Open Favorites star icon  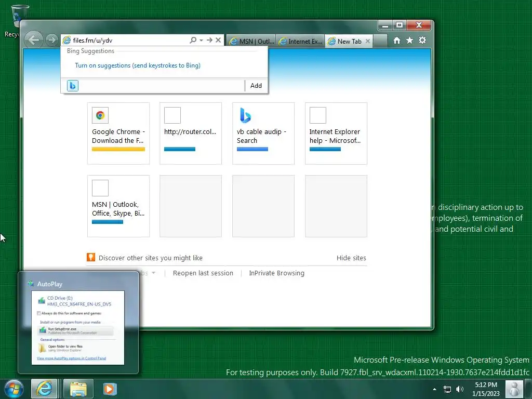coord(409,41)
